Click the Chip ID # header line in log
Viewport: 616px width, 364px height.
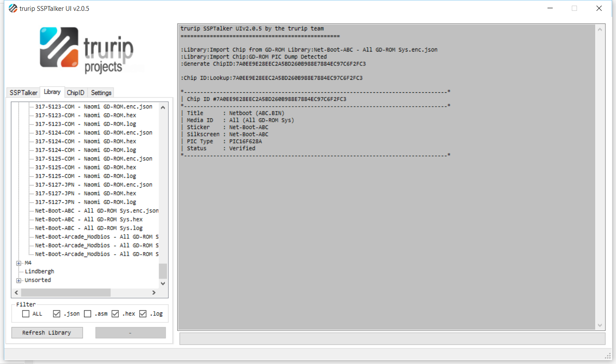[267, 99]
